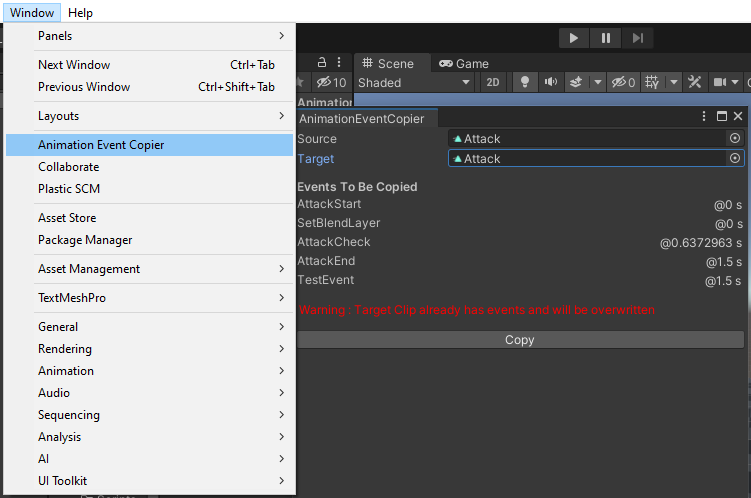Open the grid visibility dropdown arrow
Viewport: 751px width, 498px height.
pos(673,82)
